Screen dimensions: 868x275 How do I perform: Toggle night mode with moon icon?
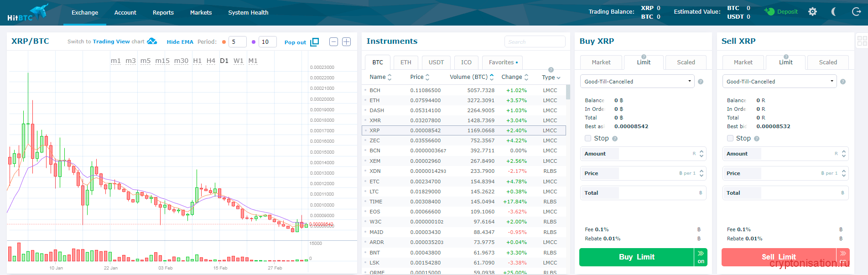click(x=834, y=12)
